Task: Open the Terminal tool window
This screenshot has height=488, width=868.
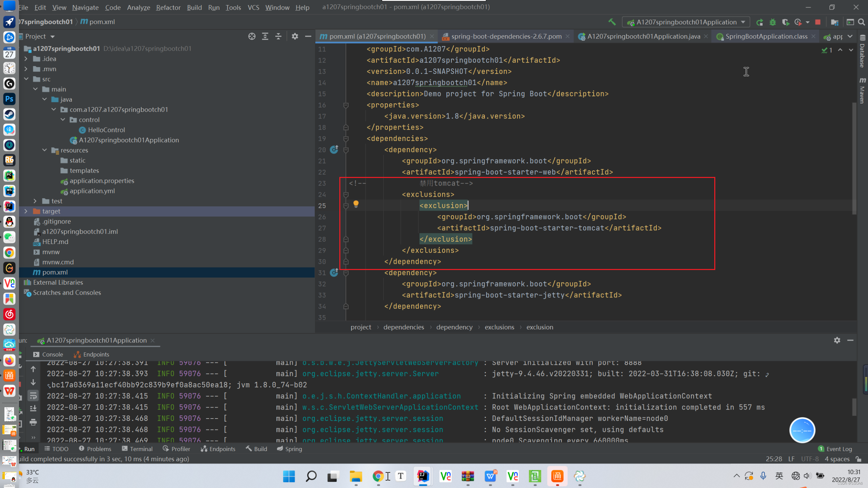Action: click(x=137, y=449)
